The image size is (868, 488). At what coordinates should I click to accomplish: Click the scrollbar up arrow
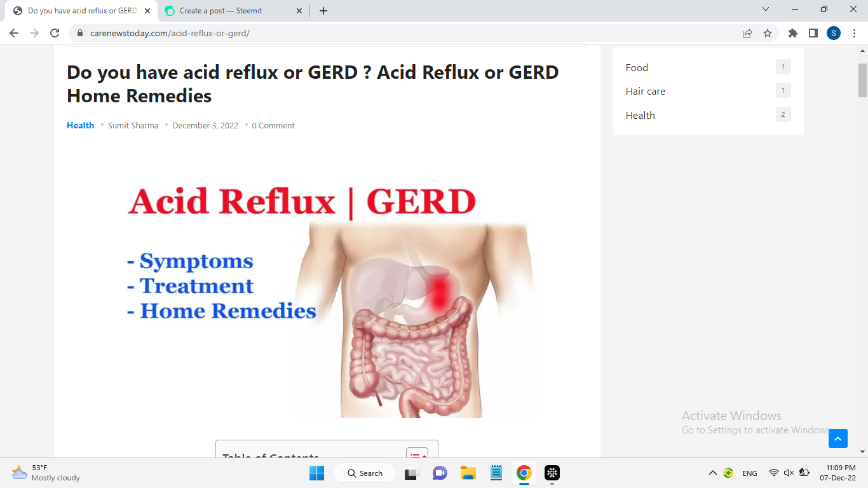[863, 51]
